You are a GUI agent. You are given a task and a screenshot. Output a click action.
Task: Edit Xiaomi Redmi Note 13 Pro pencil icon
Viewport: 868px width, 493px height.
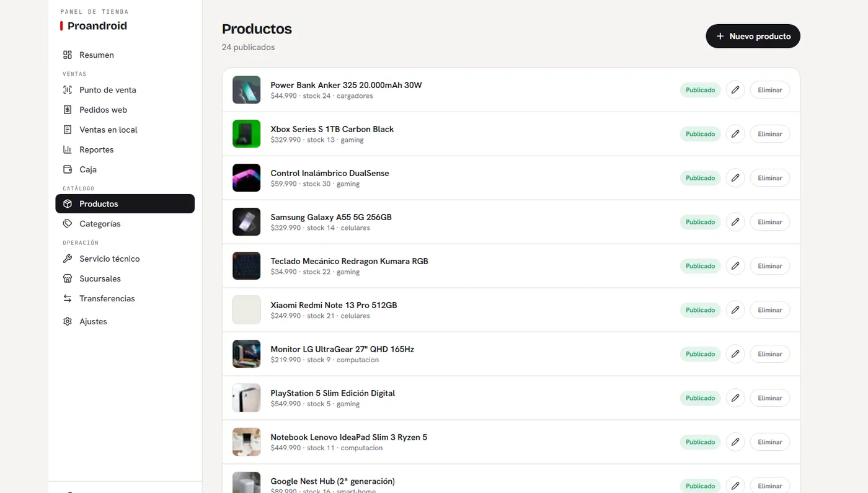tap(735, 310)
